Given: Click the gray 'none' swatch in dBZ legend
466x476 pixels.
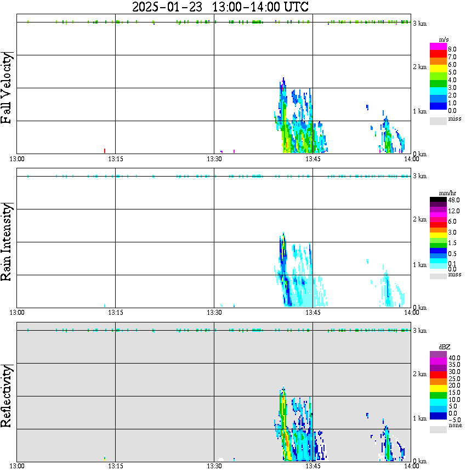Looking at the screenshot, I should click(438, 429).
